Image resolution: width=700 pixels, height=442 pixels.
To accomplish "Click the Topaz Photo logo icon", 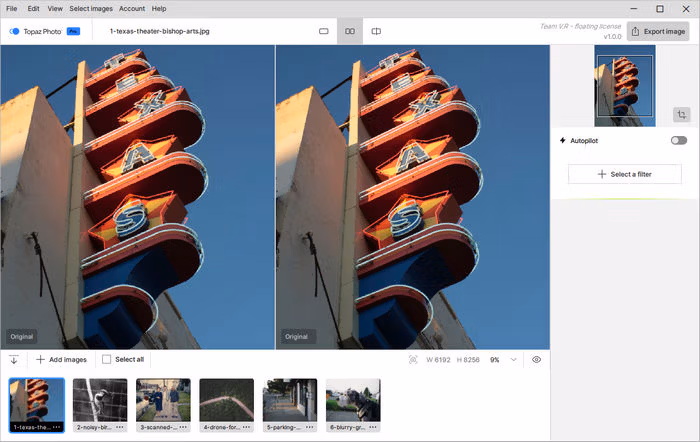I will pos(14,31).
